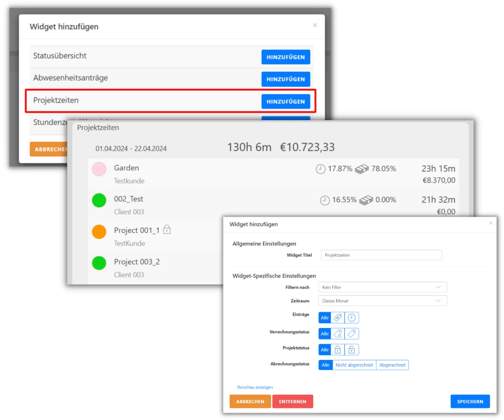Filter by closed padlock icon under Projektstatus
Screen dimensions: 504x420
[x=337, y=349]
